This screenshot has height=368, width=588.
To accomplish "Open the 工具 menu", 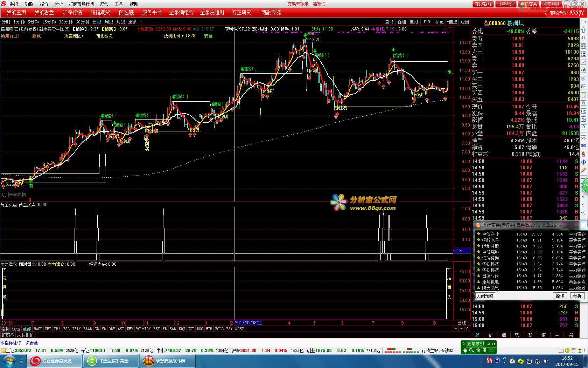I will pyautogui.click(x=119, y=4).
